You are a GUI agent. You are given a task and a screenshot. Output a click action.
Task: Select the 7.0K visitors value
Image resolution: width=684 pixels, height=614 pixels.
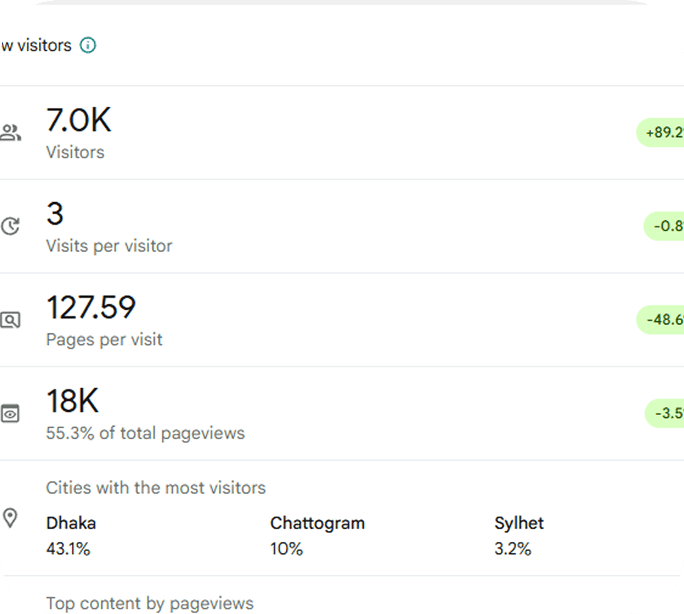pos(79,120)
